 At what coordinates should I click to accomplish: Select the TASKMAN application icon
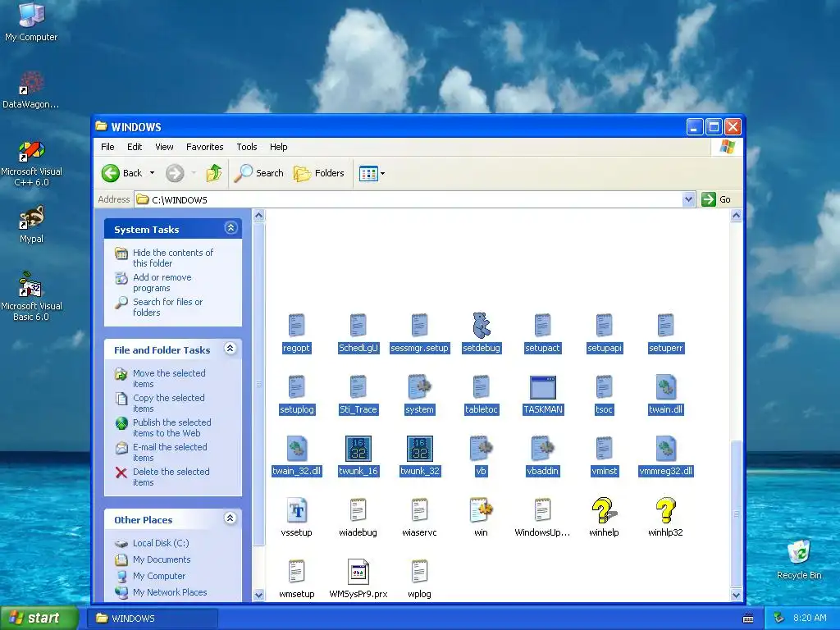pos(543,387)
